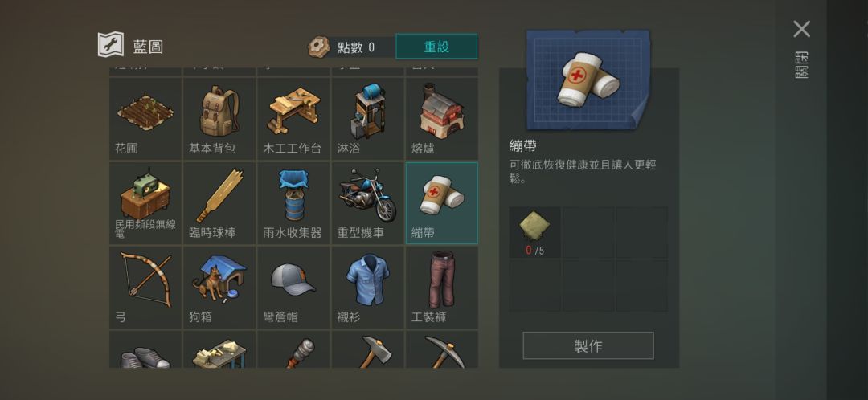The height and width of the screenshot is (400, 868).
Task: Tap the cloth material ingredient slot
Action: (534, 232)
